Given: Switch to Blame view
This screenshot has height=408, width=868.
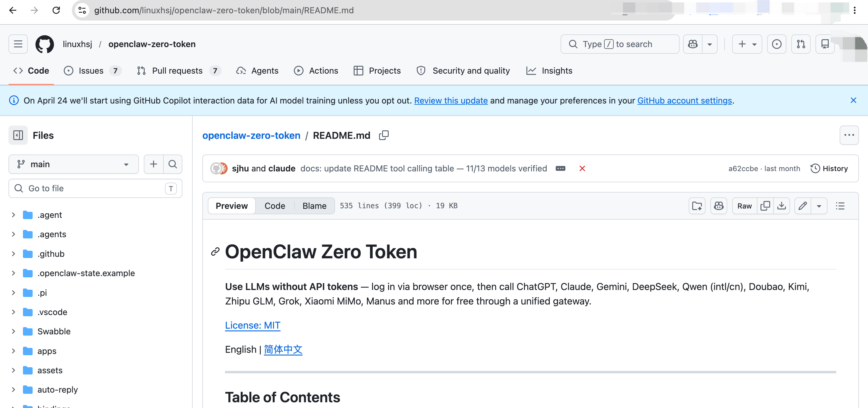Looking at the screenshot, I should pos(314,206).
